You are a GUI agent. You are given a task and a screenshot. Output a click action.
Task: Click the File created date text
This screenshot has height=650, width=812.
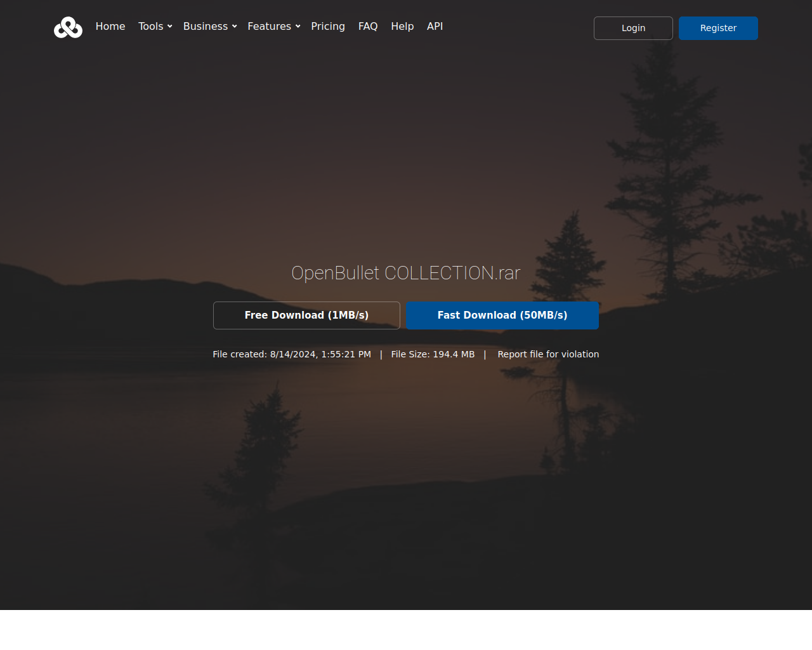pyautogui.click(x=292, y=354)
